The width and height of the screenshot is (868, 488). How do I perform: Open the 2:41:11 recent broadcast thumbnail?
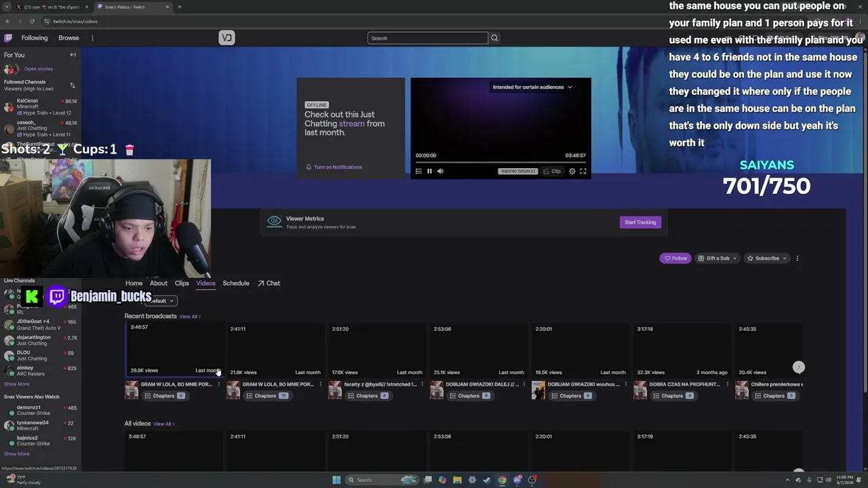275,350
